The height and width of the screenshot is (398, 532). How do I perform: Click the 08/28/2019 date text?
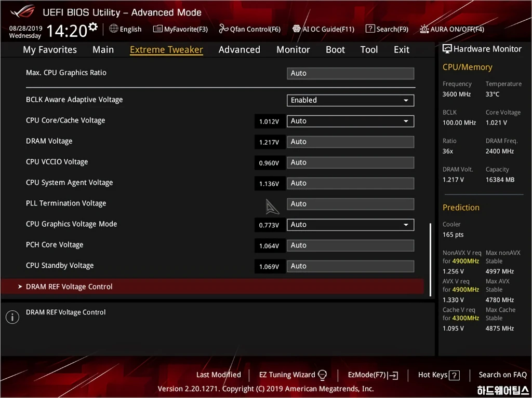click(25, 28)
